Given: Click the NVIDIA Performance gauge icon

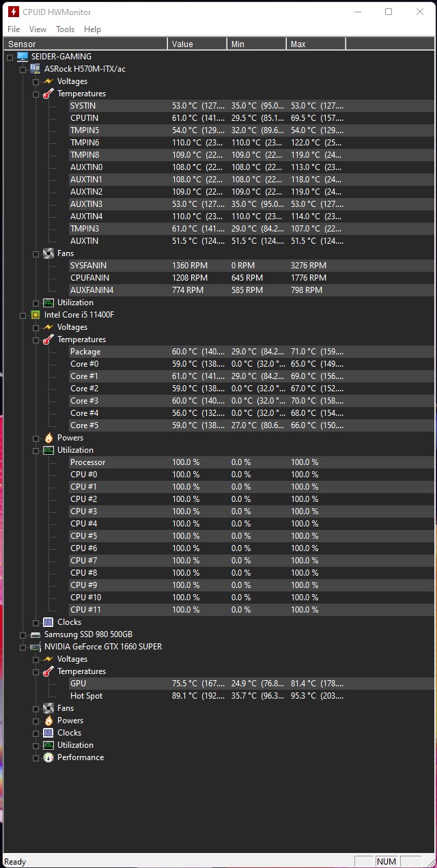Looking at the screenshot, I should tap(48, 757).
